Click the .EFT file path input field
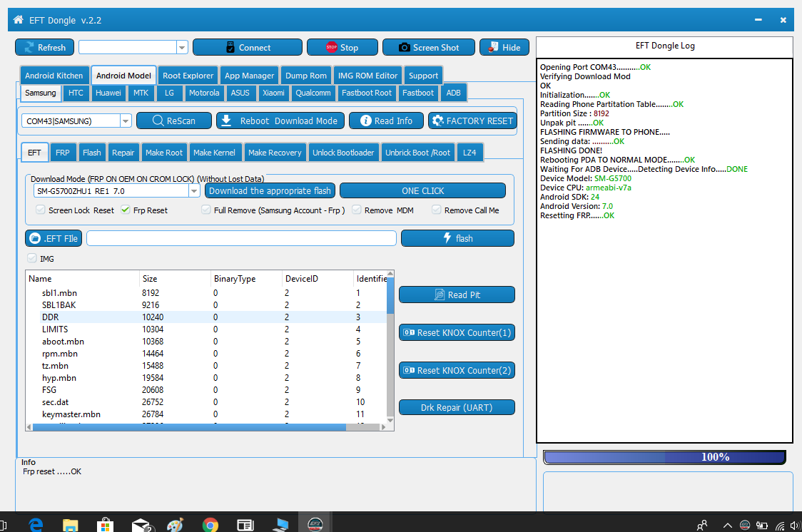The image size is (802, 532). (241, 238)
